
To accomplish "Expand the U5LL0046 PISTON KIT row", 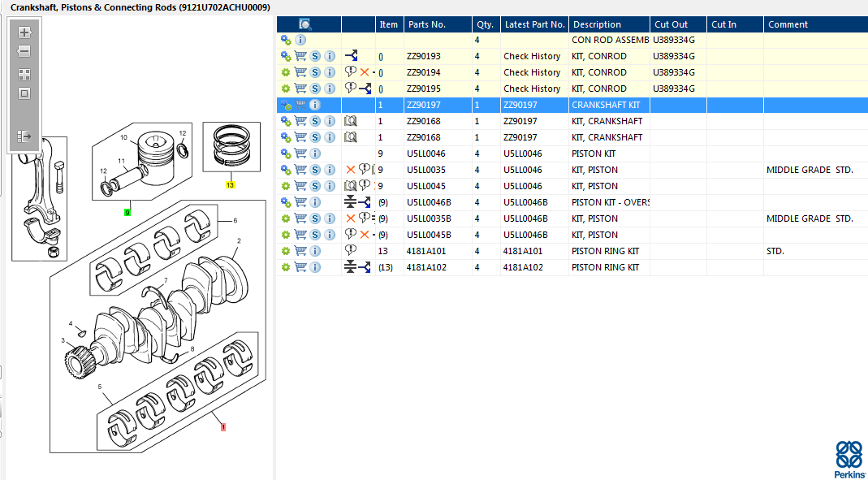I will (x=286, y=154).
